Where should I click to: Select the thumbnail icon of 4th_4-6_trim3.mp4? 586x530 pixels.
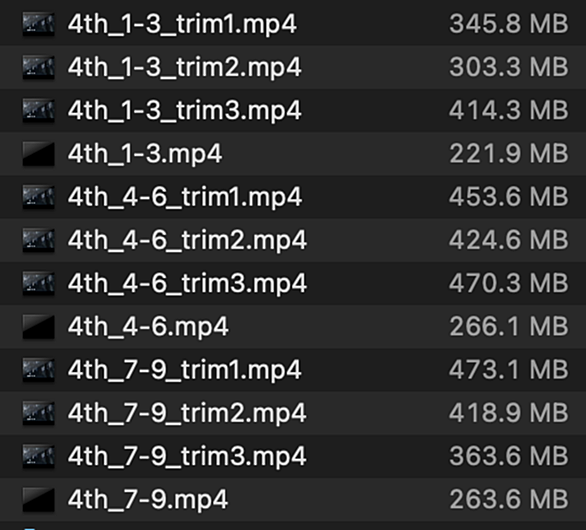pos(38,283)
